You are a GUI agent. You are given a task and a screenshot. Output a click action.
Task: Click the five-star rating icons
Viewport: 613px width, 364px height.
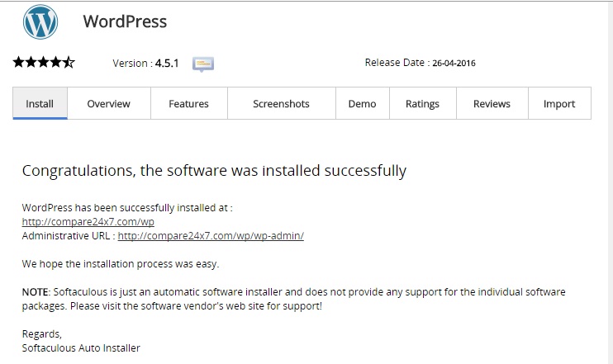click(x=44, y=62)
